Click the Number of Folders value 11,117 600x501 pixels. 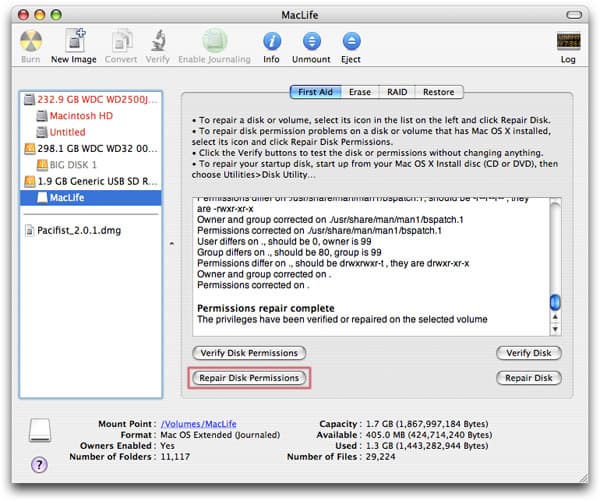(x=175, y=457)
